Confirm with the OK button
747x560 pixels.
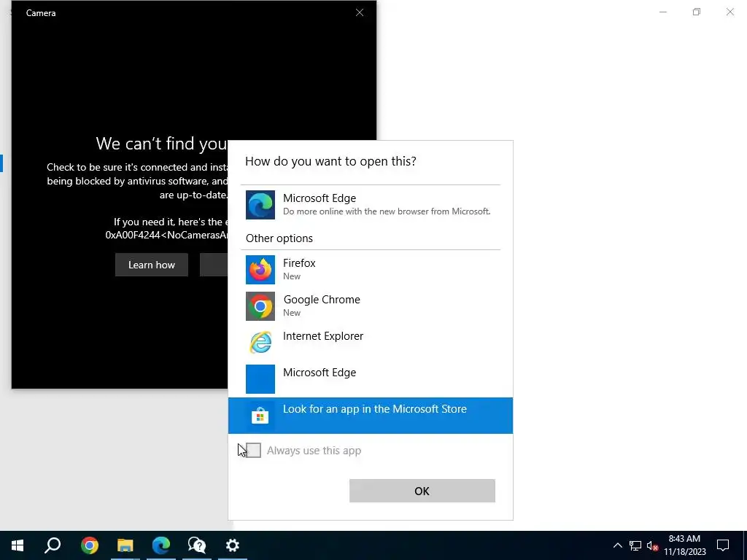(x=422, y=491)
